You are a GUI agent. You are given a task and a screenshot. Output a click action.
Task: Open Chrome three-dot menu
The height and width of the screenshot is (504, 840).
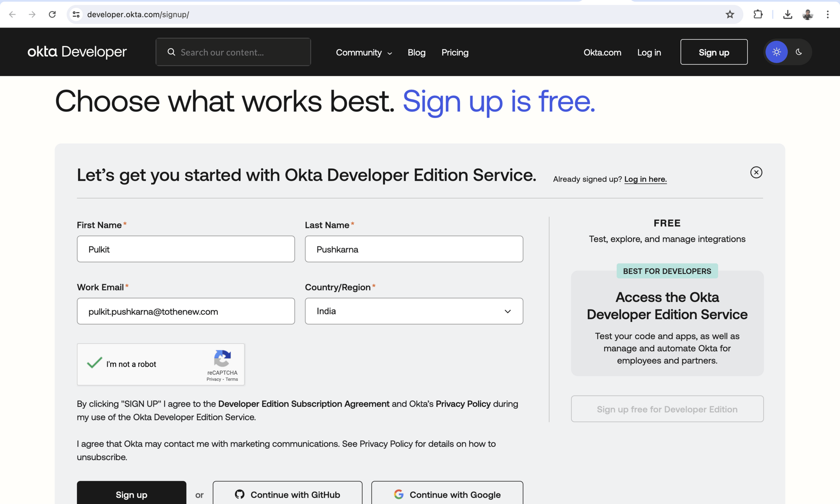coord(828,14)
